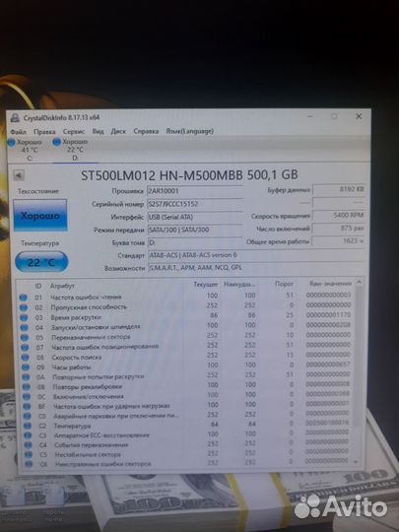Screen dimensions: 399x532
Task: Open the Сервис menu
Action: pos(74,131)
